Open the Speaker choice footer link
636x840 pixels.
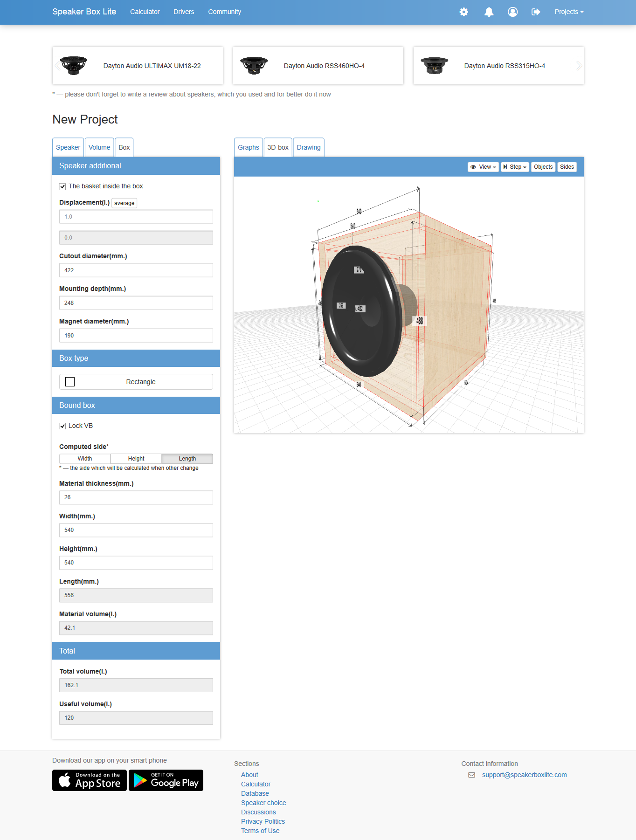(263, 803)
